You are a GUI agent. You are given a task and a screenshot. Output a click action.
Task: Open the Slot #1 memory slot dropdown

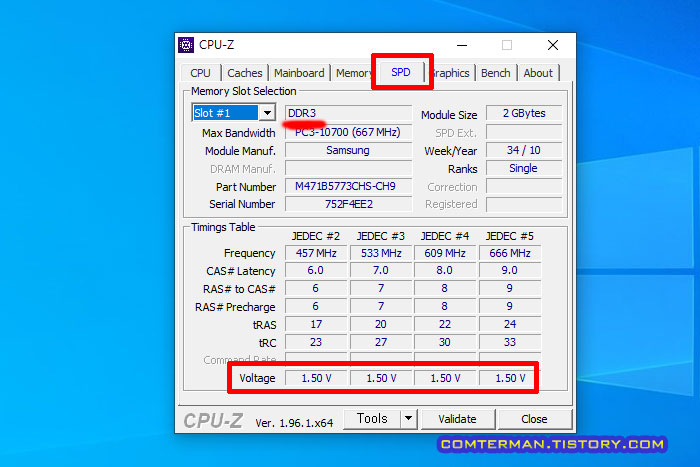coord(233,113)
